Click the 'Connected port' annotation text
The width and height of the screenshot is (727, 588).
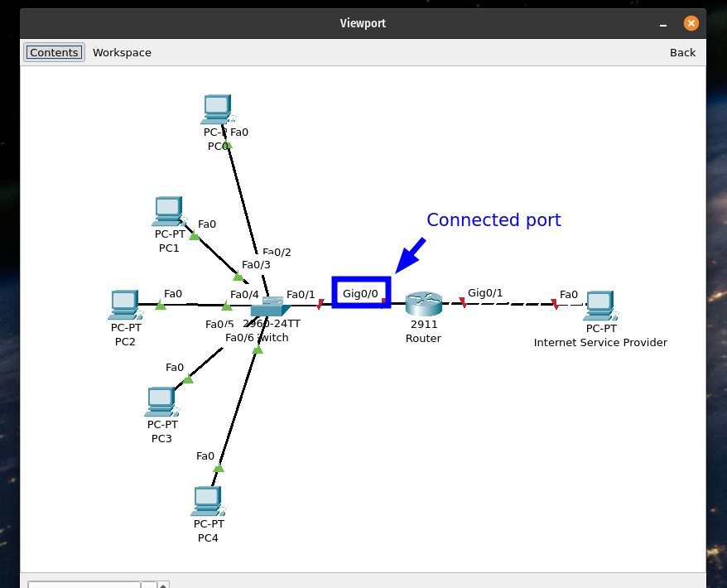[x=493, y=220]
